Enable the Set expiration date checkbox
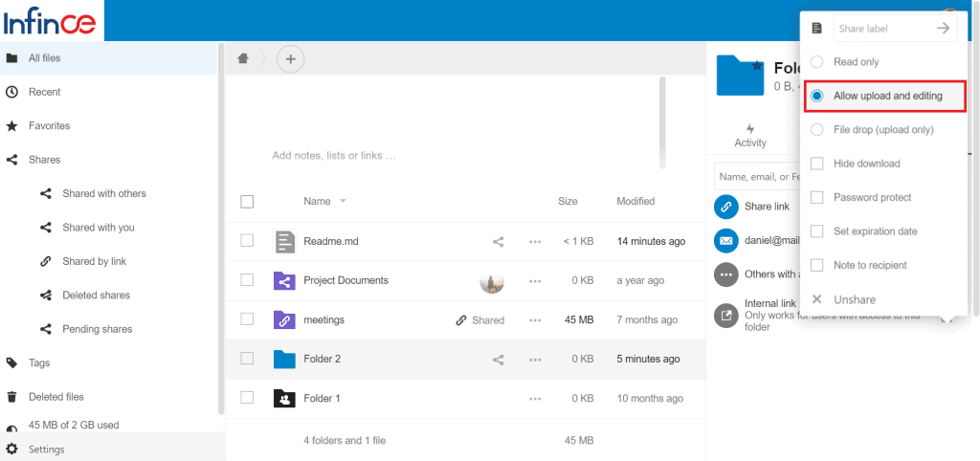Viewport: 980px width, 461px height. click(817, 231)
